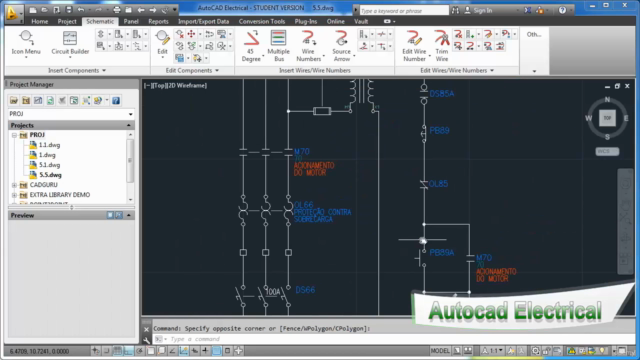Click the Undo arrow in quick access toolbar
Viewport: 640px width, 360px height.
point(81,10)
